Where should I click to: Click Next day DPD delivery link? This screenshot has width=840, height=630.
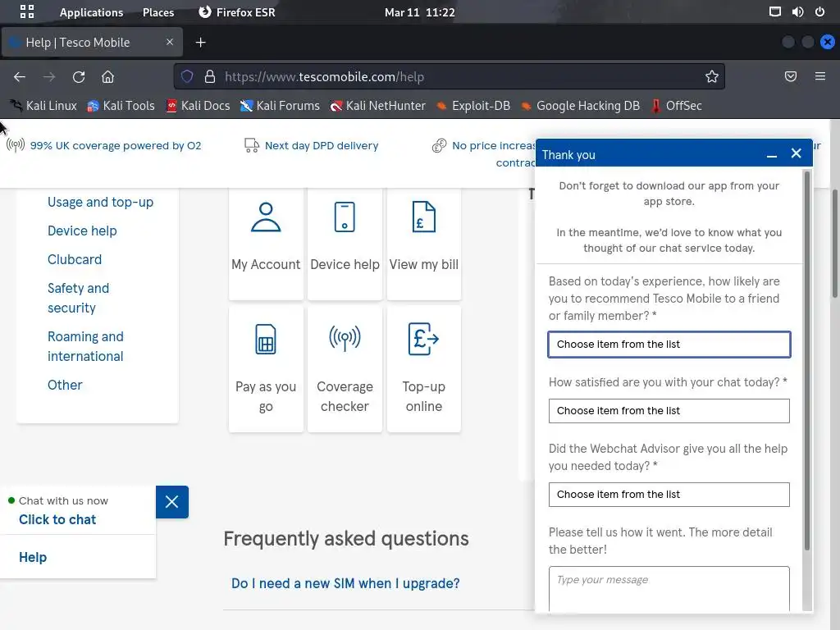[x=322, y=146]
